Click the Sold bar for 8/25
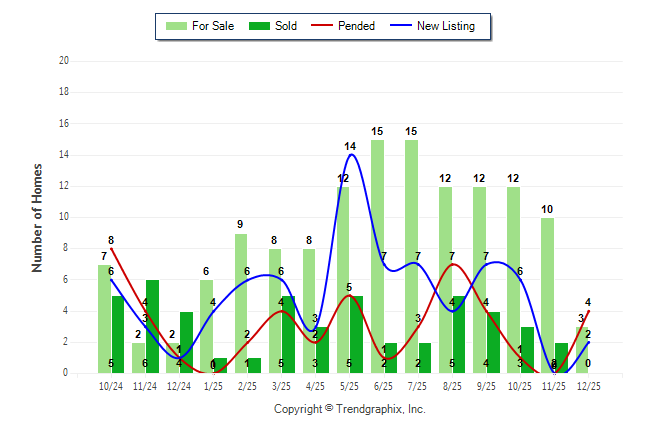This screenshot has width=646, height=434. pos(458,334)
